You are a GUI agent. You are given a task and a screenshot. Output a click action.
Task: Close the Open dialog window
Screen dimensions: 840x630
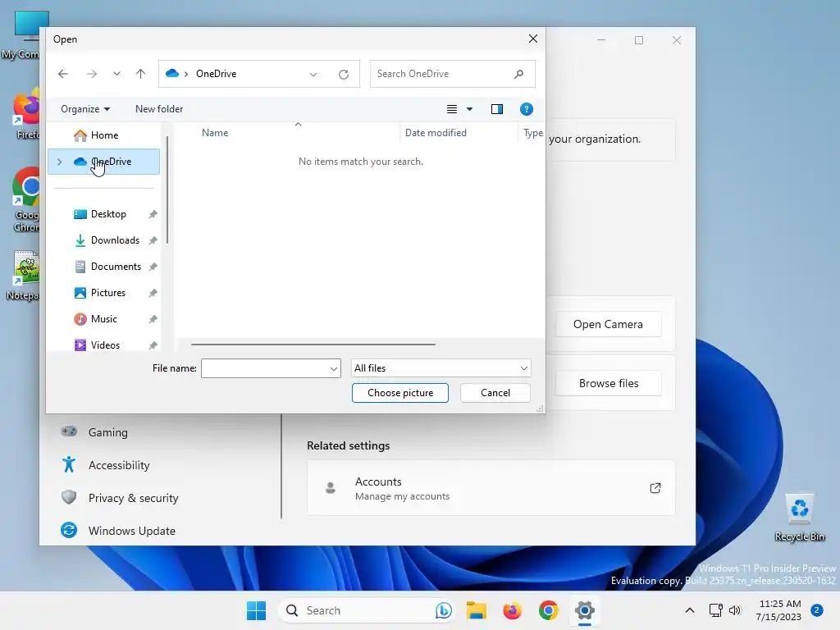[533, 39]
